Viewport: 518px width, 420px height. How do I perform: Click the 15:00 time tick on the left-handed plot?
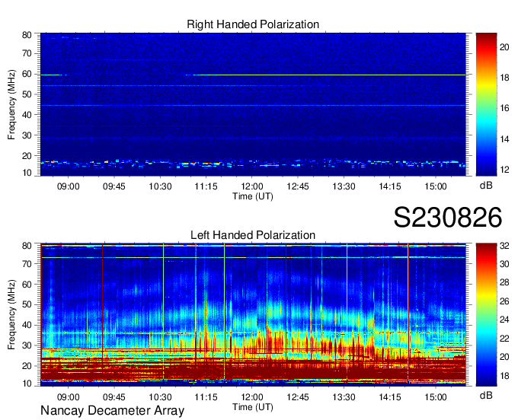436,396
